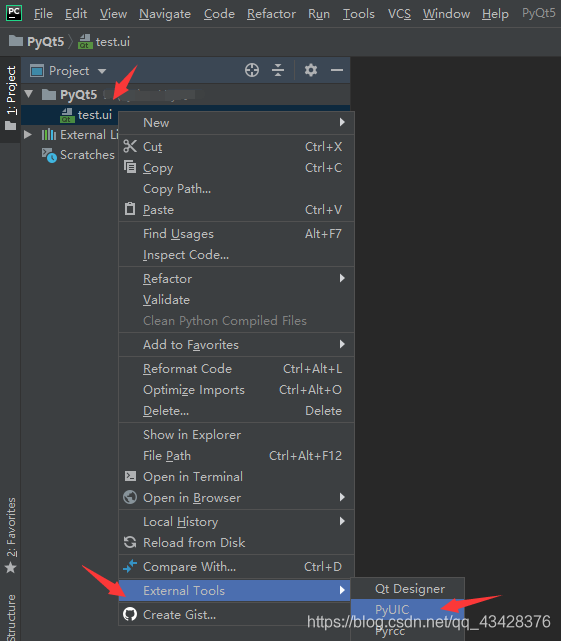Open the External Tools submenu arrow
Viewport: 561px width, 641px height.
tap(342, 590)
